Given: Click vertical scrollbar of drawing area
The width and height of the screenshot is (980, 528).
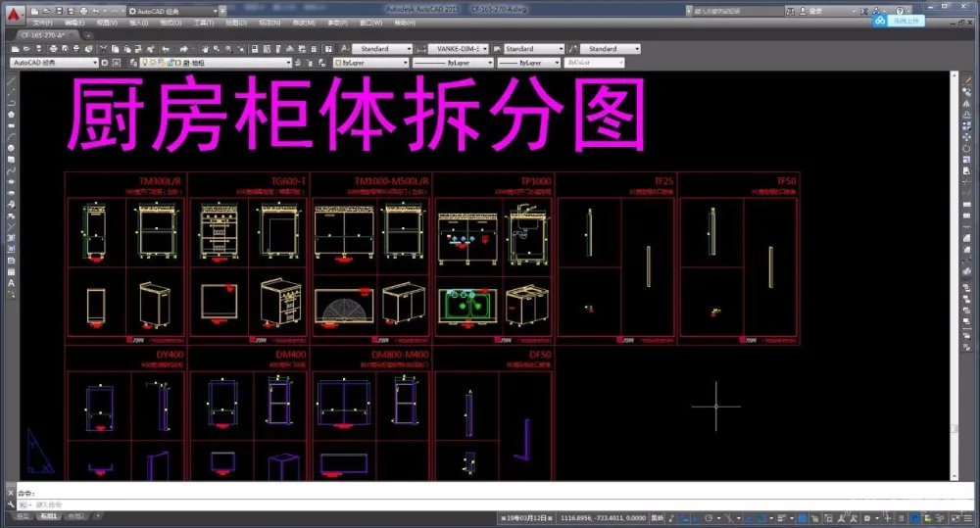Looking at the screenshot, I should tap(955, 275).
